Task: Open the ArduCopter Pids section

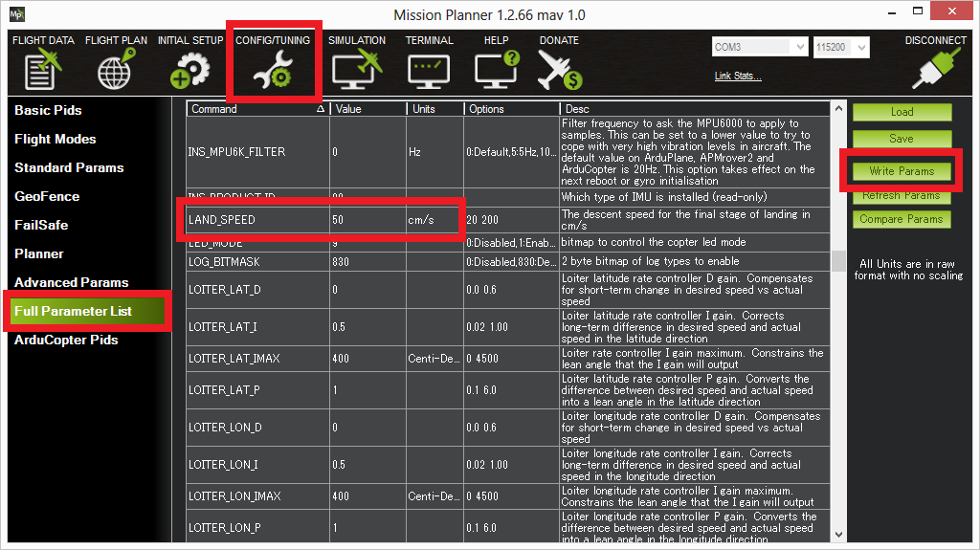Action: tap(65, 341)
